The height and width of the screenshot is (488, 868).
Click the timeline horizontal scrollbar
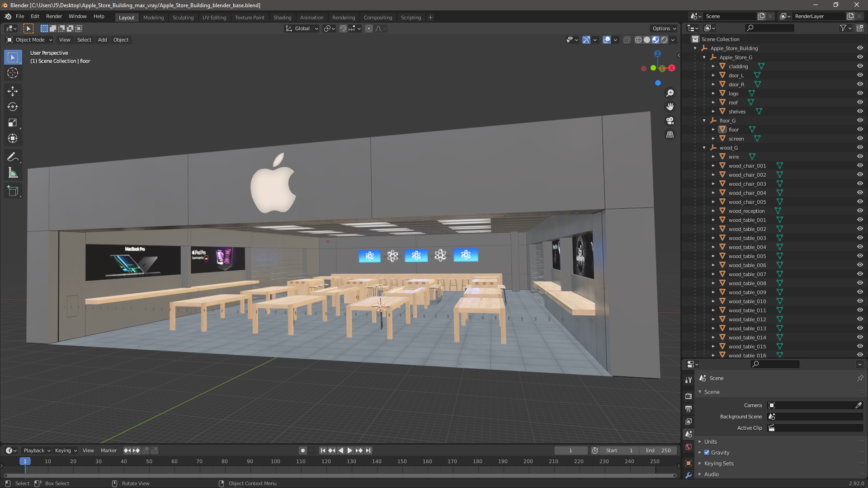340,475
